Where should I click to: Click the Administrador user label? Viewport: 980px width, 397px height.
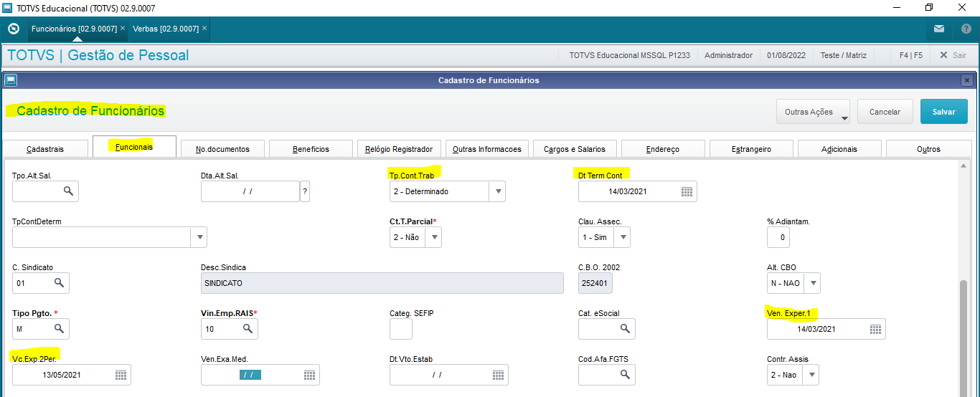tap(728, 55)
